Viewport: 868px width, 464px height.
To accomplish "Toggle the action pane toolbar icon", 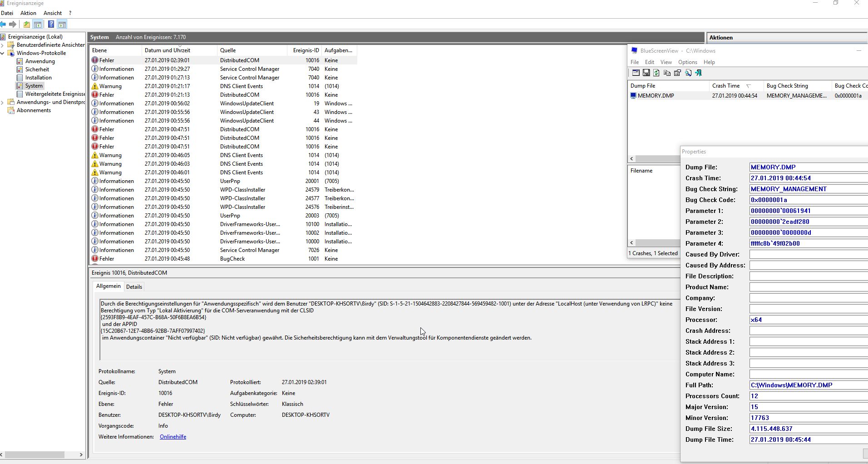I will click(x=62, y=24).
